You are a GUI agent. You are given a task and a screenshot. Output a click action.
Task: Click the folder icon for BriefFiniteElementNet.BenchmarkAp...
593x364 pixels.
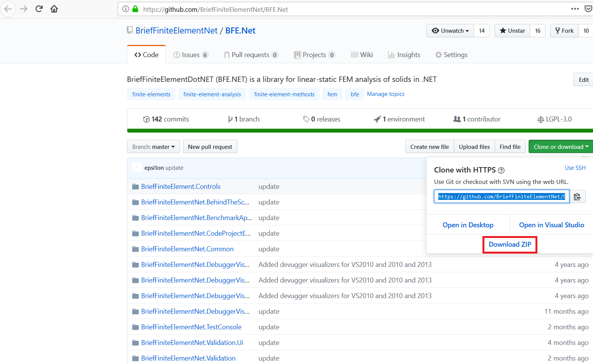[135, 218]
